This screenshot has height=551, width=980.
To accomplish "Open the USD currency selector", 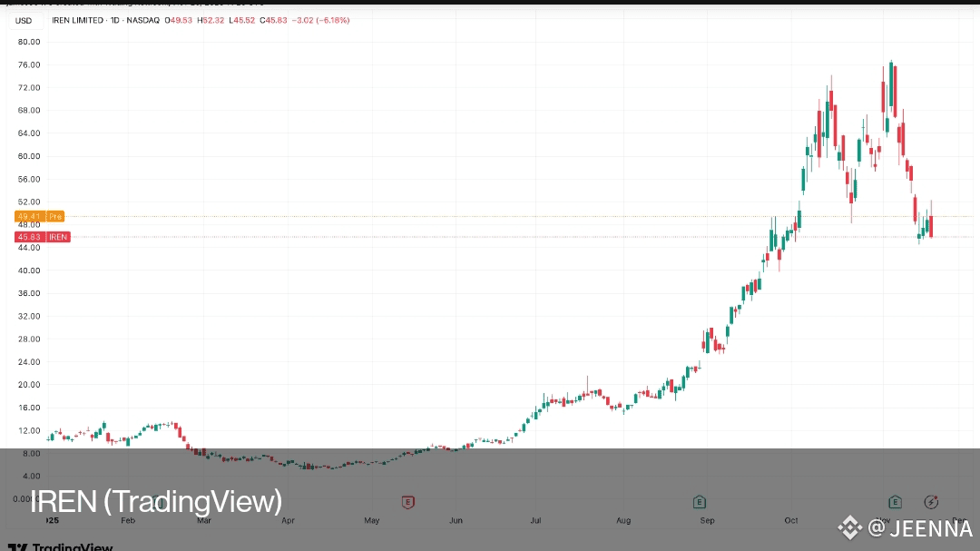I will (x=24, y=21).
